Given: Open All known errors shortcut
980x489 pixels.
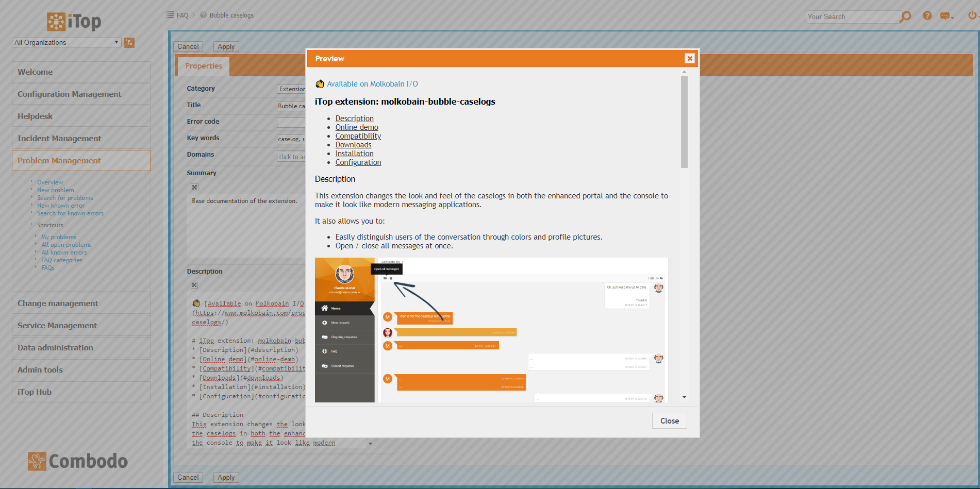Looking at the screenshot, I should click(64, 252).
